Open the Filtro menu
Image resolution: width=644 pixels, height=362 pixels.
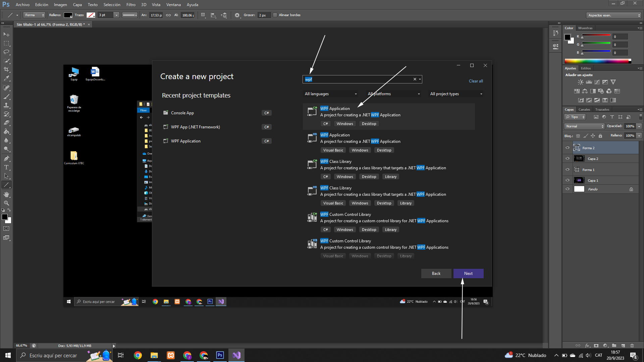131,5
